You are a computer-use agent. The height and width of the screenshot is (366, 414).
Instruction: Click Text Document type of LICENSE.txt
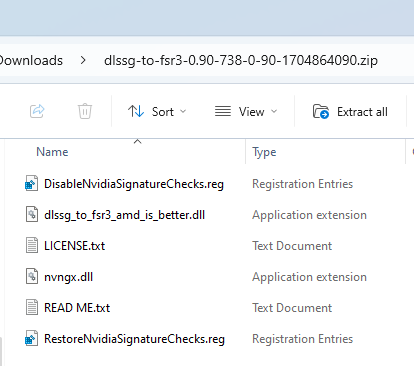[292, 246]
